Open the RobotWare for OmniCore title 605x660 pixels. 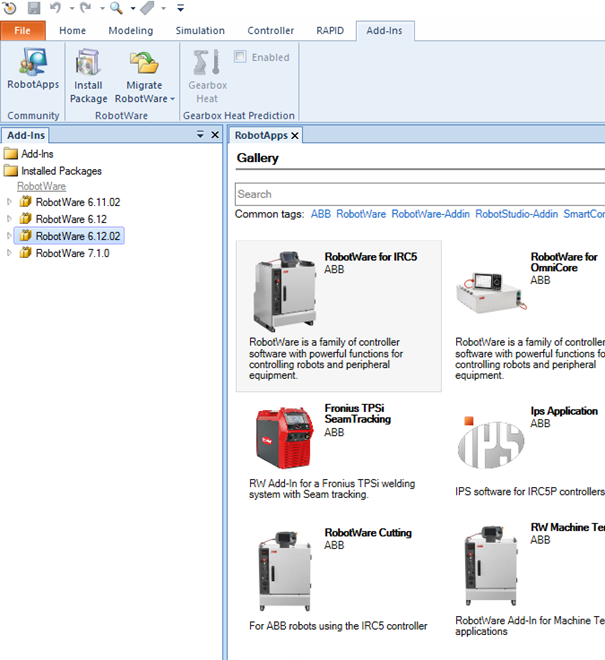(564, 262)
